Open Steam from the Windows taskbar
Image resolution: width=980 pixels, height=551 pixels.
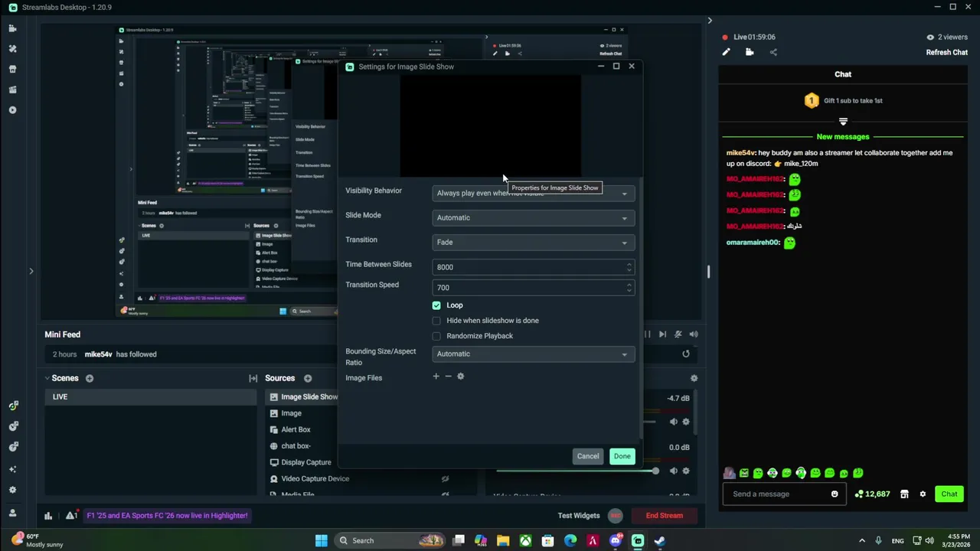(x=660, y=541)
